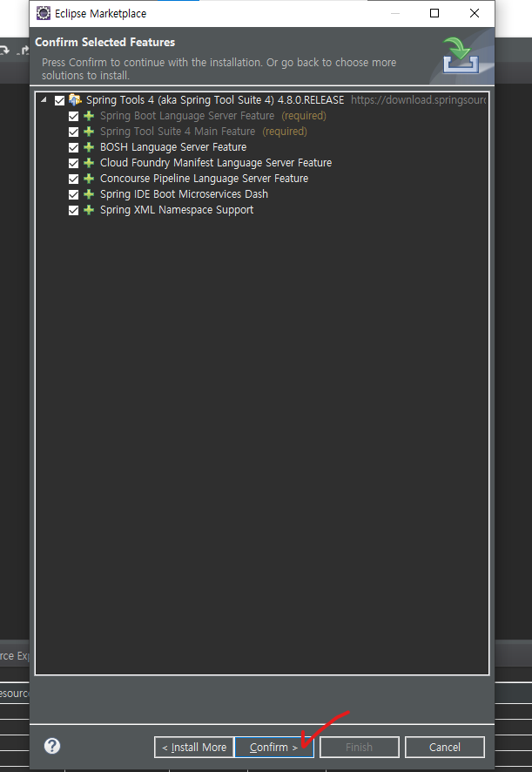Click plus icon beside Spring IDE Boot Microservices Dash
The width and height of the screenshot is (532, 772).
(x=89, y=194)
